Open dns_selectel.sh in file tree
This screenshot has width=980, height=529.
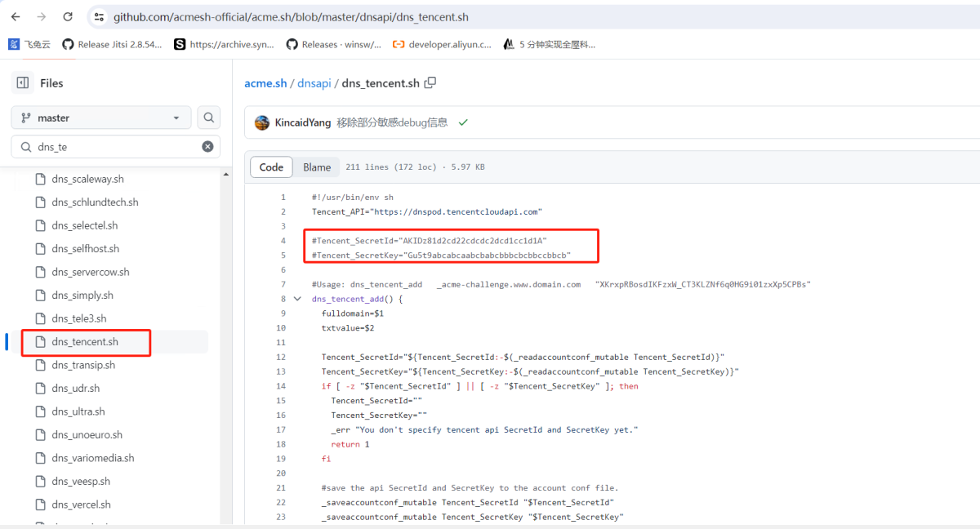coord(85,225)
